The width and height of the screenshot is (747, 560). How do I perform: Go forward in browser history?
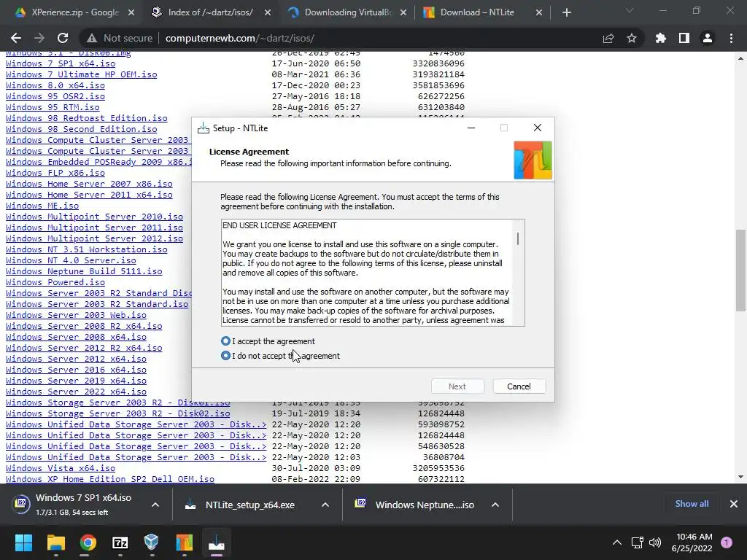39,38
